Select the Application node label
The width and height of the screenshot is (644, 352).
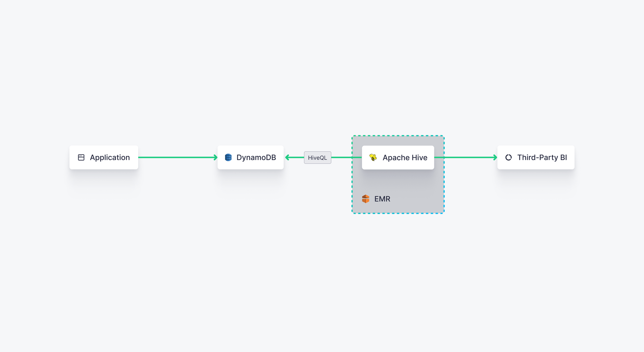110,157
